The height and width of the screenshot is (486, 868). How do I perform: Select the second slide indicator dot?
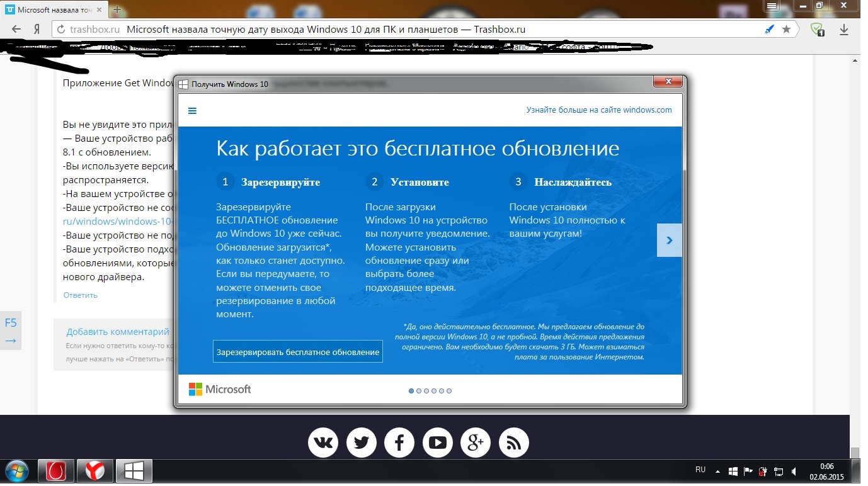click(419, 391)
